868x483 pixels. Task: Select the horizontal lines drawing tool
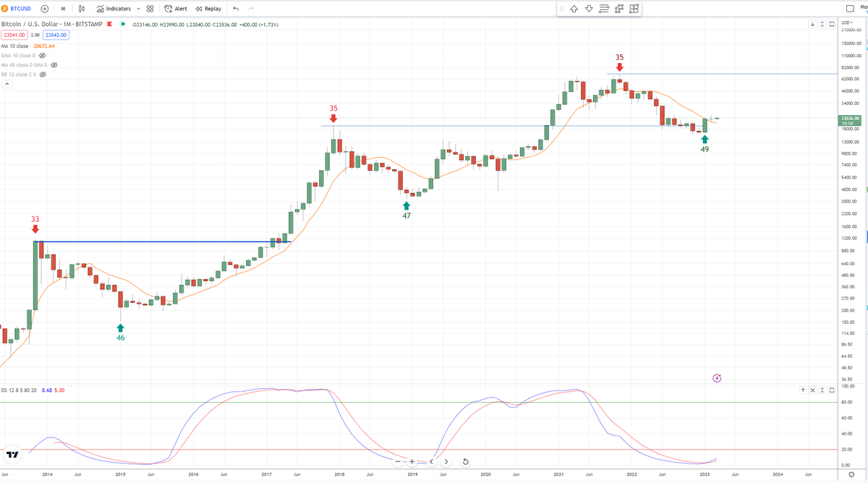604,9
